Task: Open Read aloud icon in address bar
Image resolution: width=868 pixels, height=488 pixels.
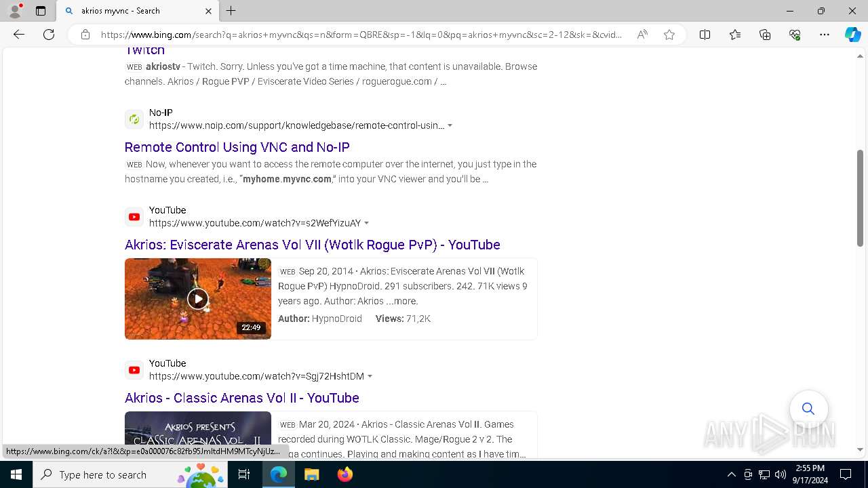Action: pyautogui.click(x=642, y=35)
